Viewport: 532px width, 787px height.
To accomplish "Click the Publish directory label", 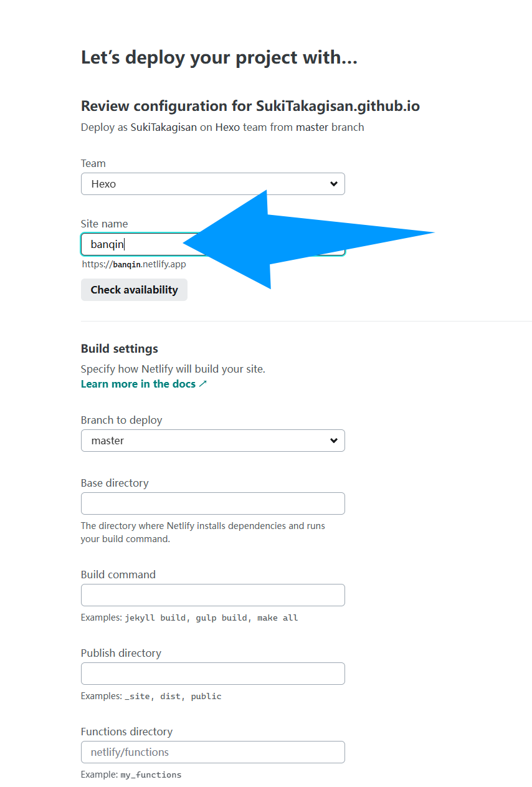I will coord(121,653).
